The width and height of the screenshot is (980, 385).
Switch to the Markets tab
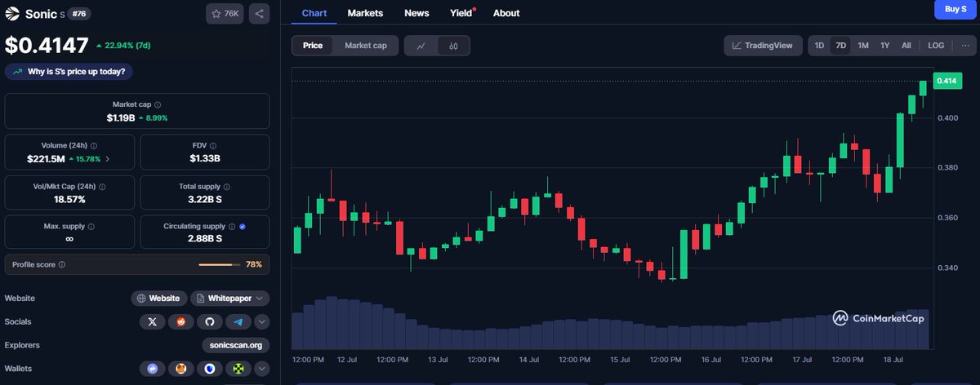[365, 13]
